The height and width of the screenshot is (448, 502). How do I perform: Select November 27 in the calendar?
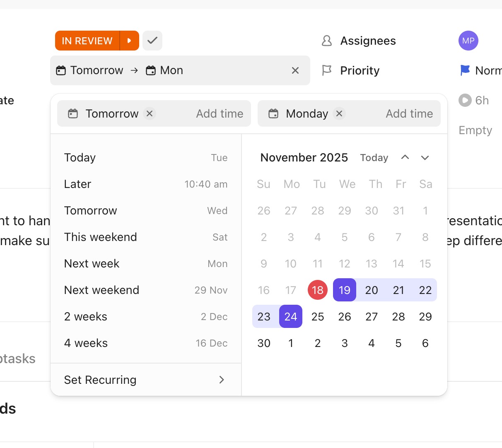point(371,316)
